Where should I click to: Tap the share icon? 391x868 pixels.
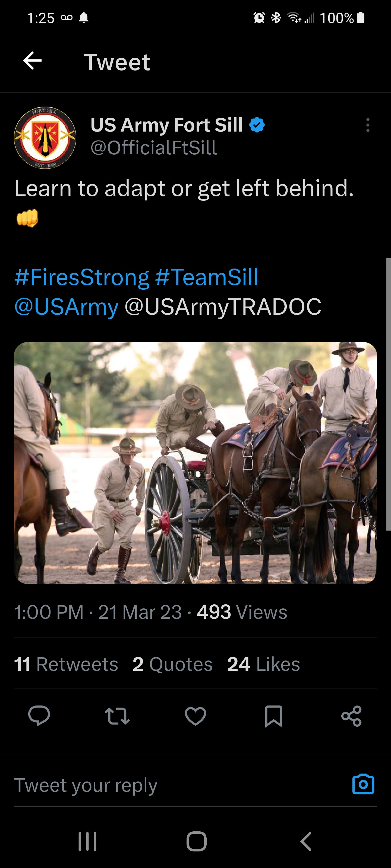pyautogui.click(x=352, y=716)
